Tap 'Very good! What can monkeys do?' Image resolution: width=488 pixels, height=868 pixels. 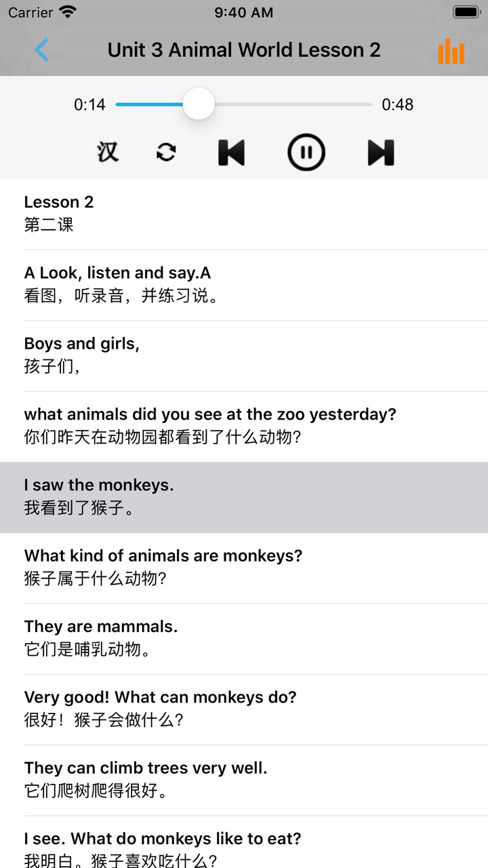[244, 708]
